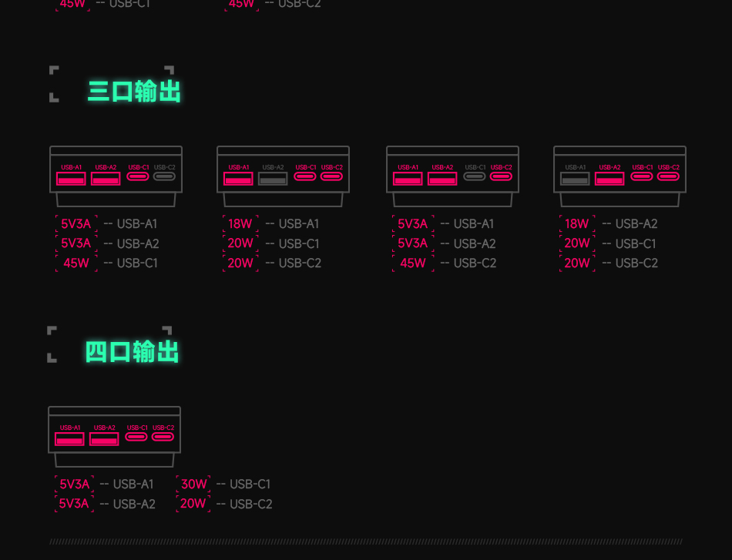
Task: Select the USB-C1 port on second three-port charger
Action: point(305,176)
